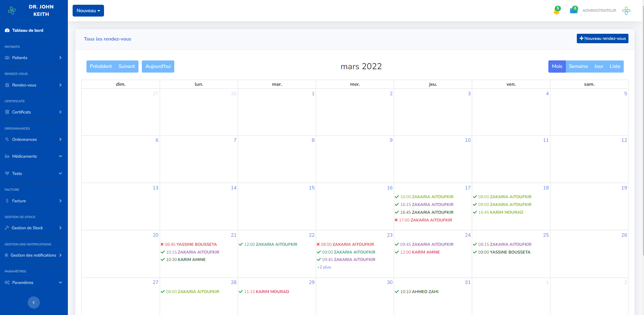Click the Tableau de bord dashboard icon

[7, 30]
